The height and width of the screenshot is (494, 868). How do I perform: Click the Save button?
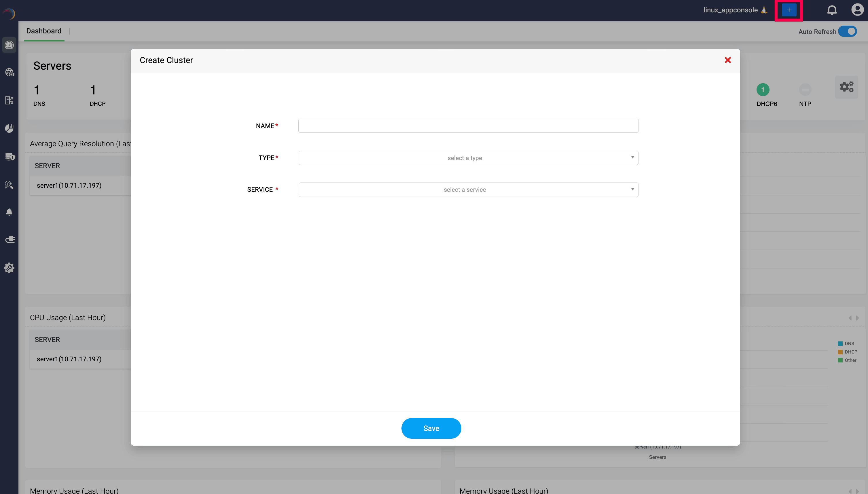[x=431, y=429]
